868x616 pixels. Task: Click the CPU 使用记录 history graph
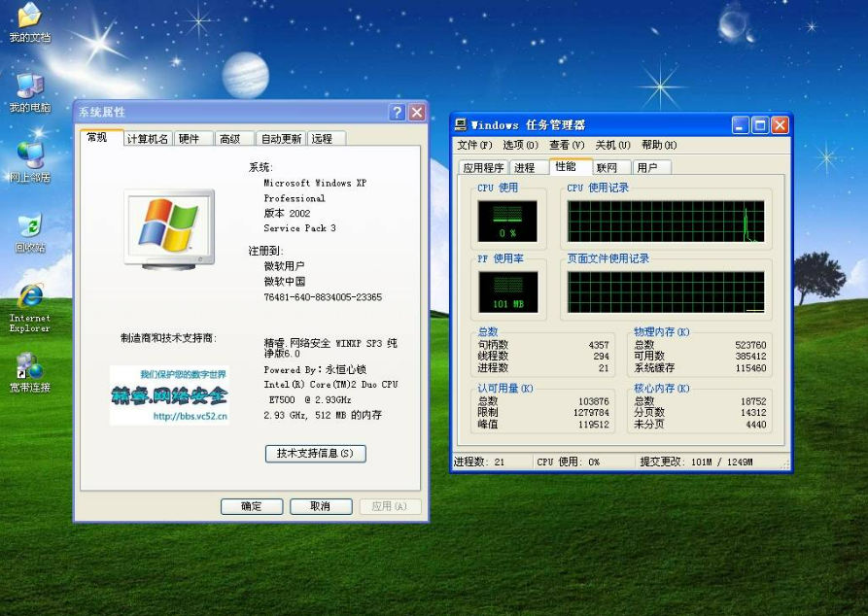tap(666, 222)
